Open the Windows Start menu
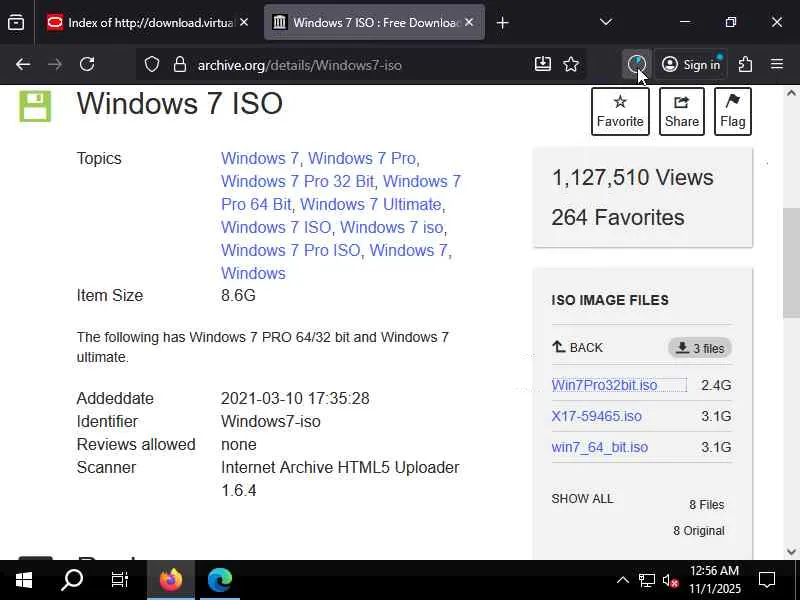Viewport: 800px width, 600px height. pyautogui.click(x=23, y=580)
